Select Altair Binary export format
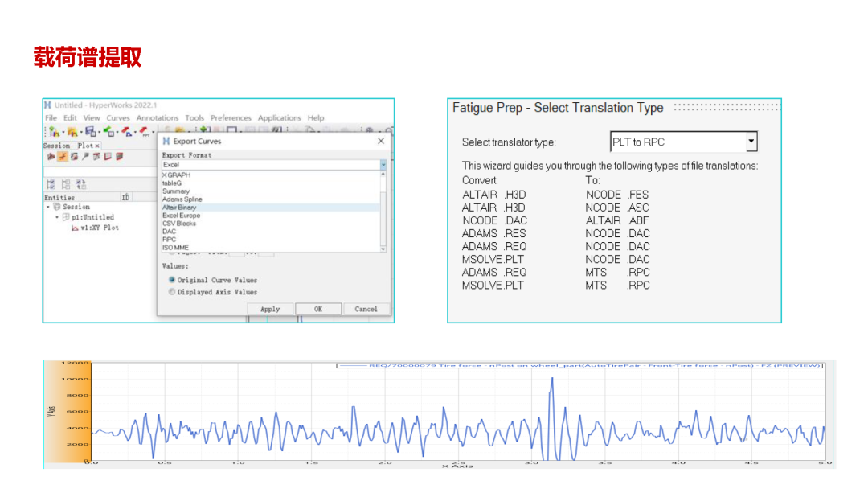 click(x=271, y=208)
